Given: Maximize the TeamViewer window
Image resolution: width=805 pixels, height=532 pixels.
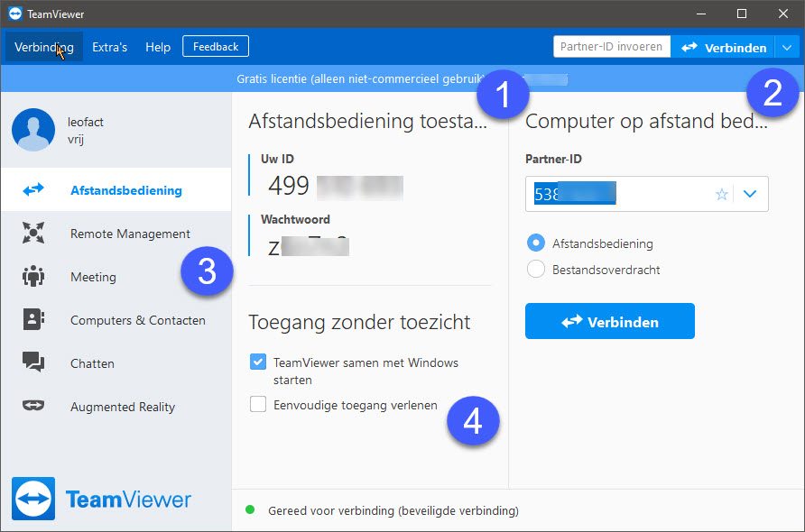Looking at the screenshot, I should [742, 14].
